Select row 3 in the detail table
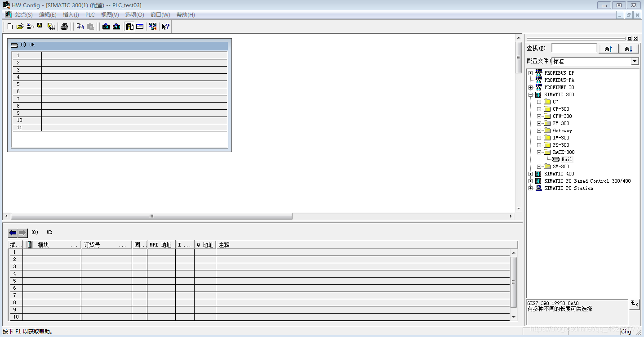The image size is (644, 337). (x=260, y=267)
